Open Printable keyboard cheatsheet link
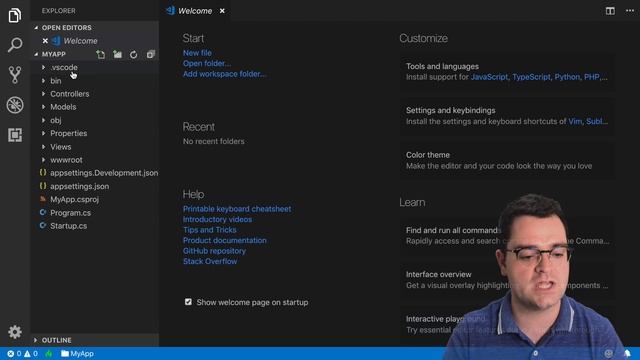640x360 pixels. (237, 209)
